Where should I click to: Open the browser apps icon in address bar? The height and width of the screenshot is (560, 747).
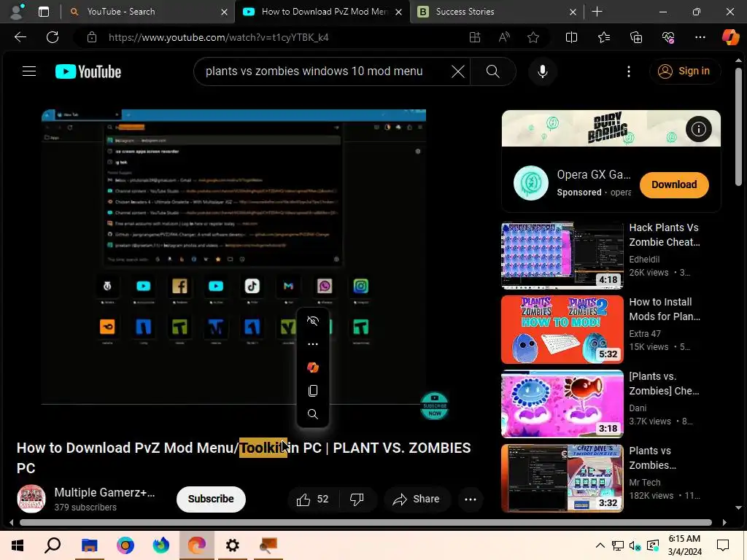pos(474,37)
